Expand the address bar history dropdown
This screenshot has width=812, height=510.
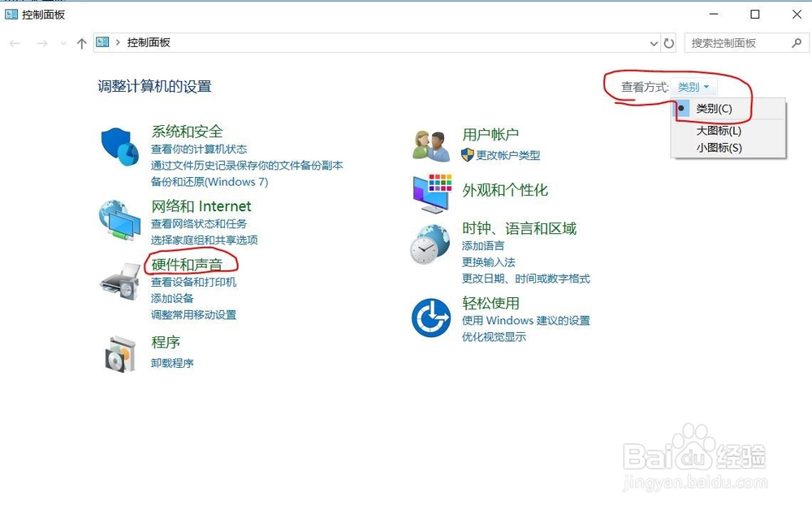pyautogui.click(x=654, y=44)
